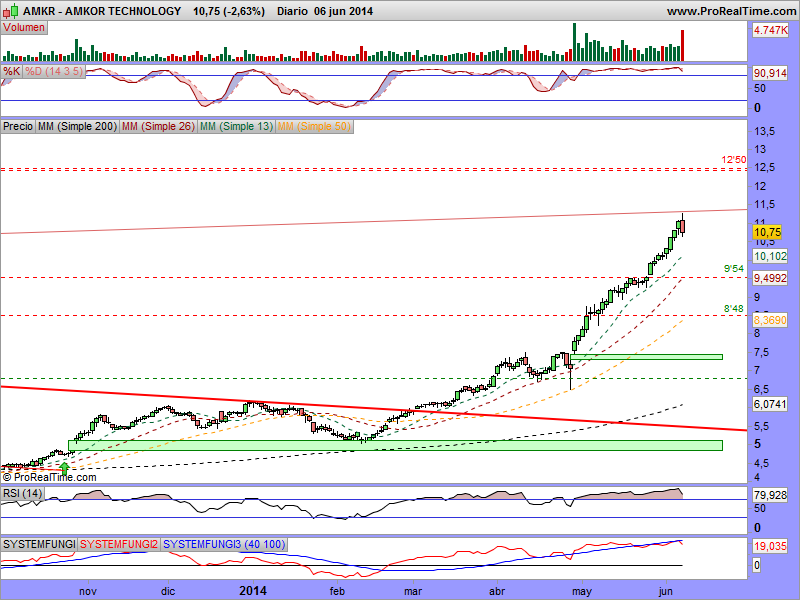Click the 2014 year label on the time axis

coord(253,591)
